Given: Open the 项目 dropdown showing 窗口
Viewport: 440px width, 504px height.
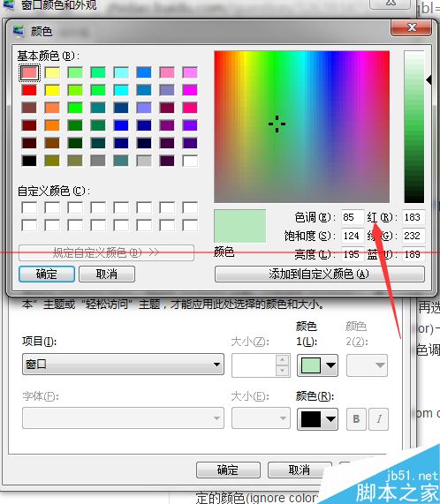Looking at the screenshot, I should pyautogui.click(x=123, y=365).
